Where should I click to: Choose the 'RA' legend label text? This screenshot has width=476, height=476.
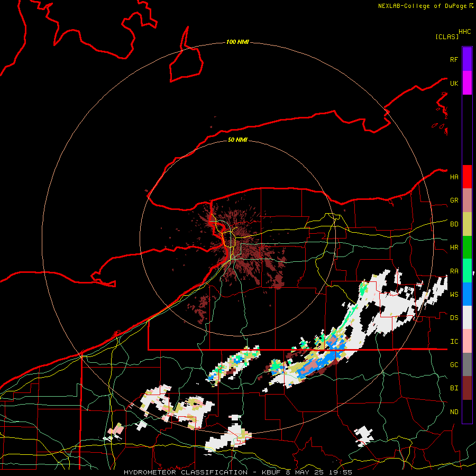(x=454, y=271)
